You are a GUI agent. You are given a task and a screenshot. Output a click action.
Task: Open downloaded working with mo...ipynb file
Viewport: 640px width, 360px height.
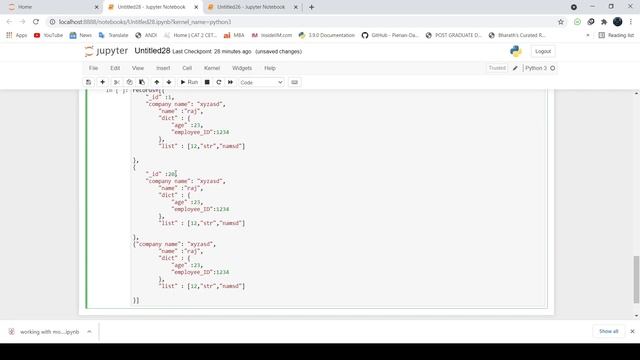45,332
